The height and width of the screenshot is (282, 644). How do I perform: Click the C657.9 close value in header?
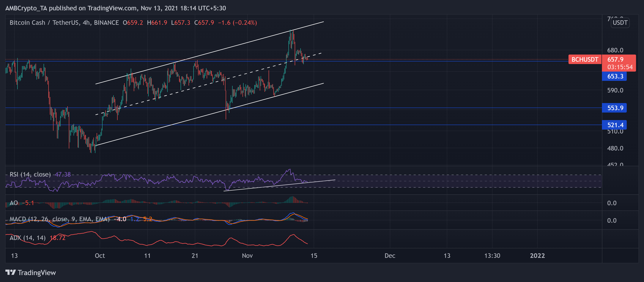[x=204, y=23]
